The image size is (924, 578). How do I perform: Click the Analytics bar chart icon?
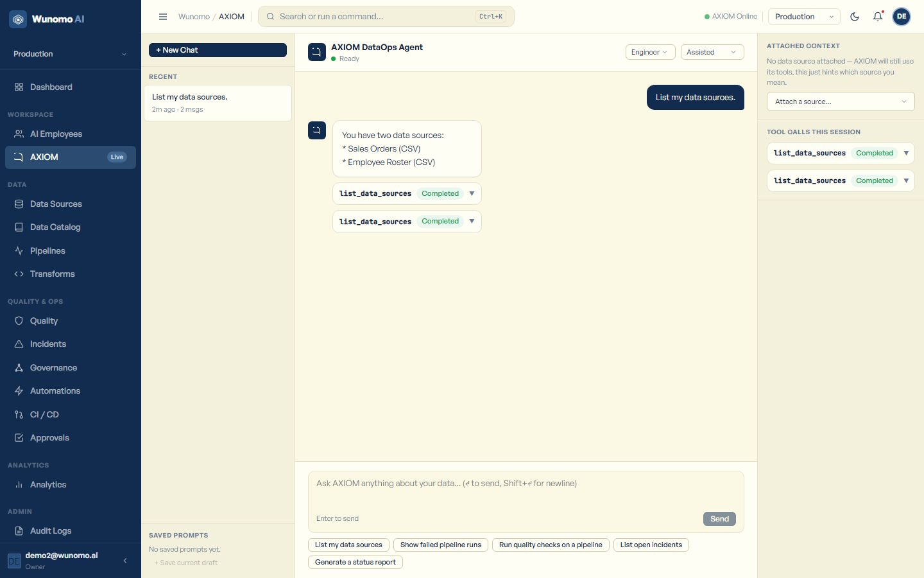[19, 485]
